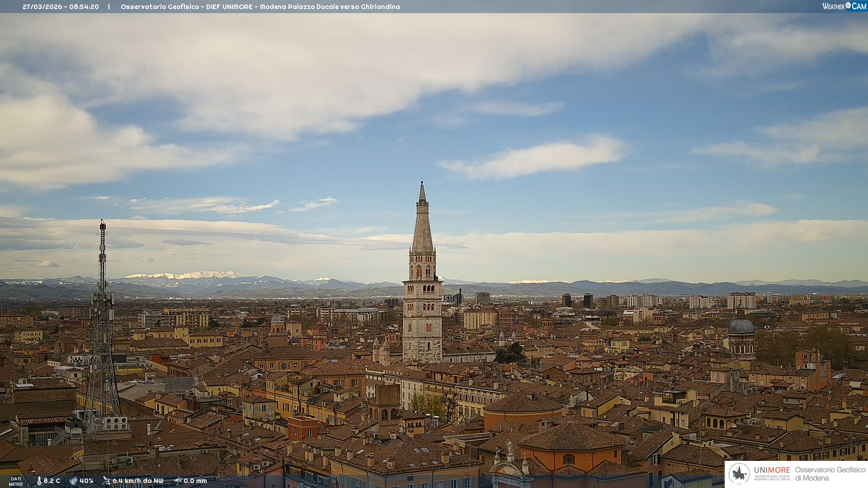Viewport: 868px width, 488px height.
Task: Click the 0.0 mm rainfall value
Action: click(195, 481)
